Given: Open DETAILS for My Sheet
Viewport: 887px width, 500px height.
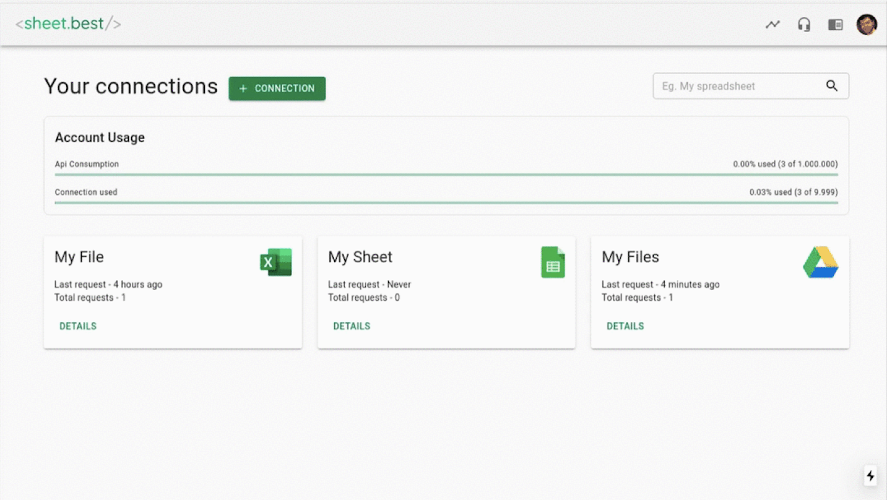Looking at the screenshot, I should [x=352, y=326].
